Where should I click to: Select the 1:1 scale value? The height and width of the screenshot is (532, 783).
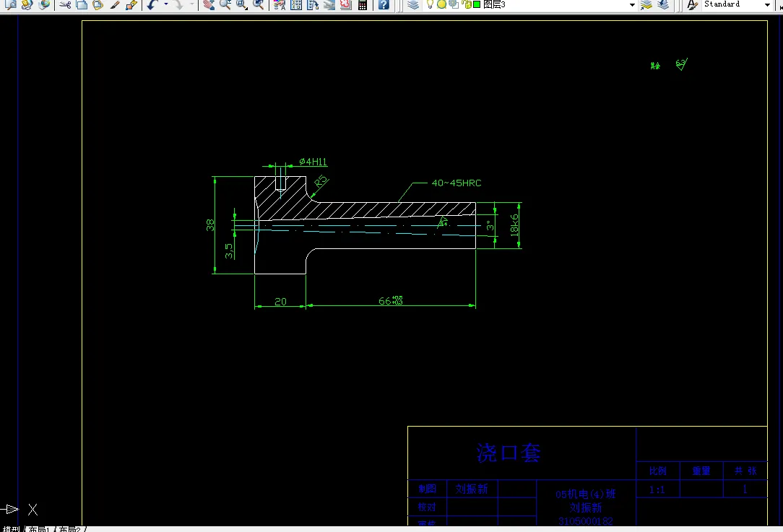[657, 489]
